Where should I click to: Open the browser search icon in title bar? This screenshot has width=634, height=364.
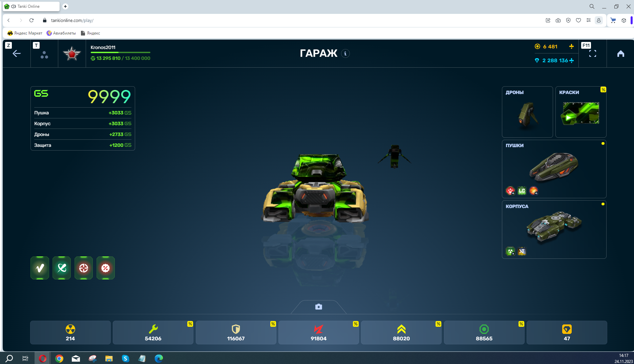tap(592, 6)
